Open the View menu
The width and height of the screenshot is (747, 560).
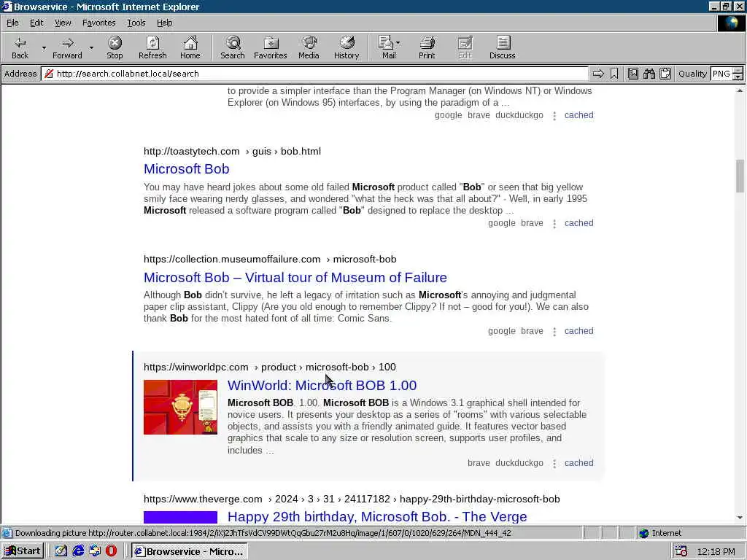pos(63,23)
